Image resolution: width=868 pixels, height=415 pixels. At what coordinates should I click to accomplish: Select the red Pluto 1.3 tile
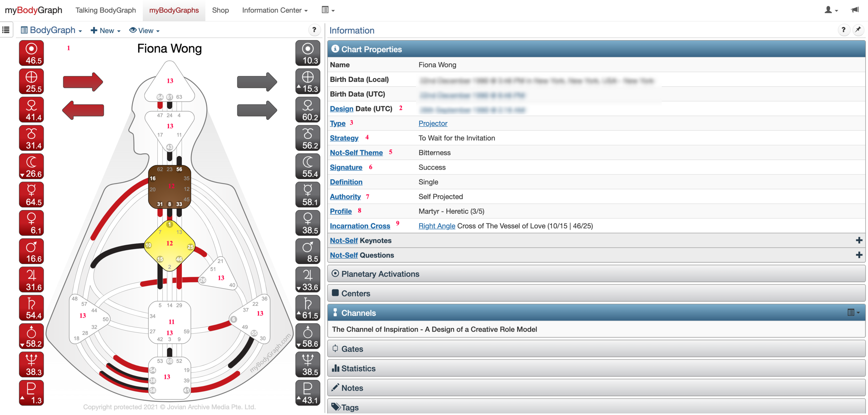click(x=31, y=393)
